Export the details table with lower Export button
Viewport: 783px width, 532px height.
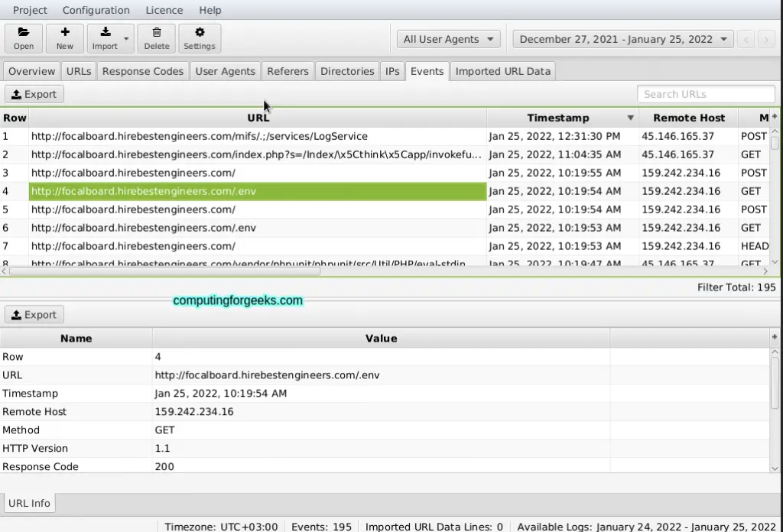click(34, 315)
